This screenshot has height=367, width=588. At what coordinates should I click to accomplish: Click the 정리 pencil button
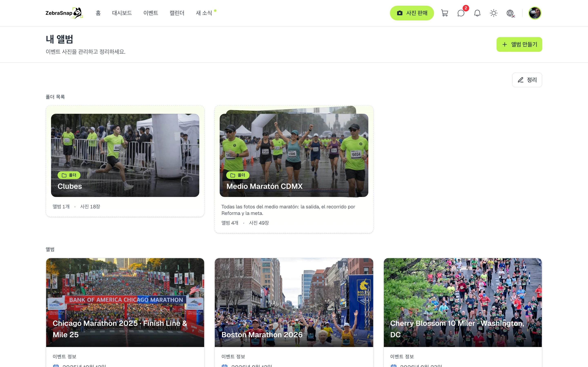[x=527, y=80]
